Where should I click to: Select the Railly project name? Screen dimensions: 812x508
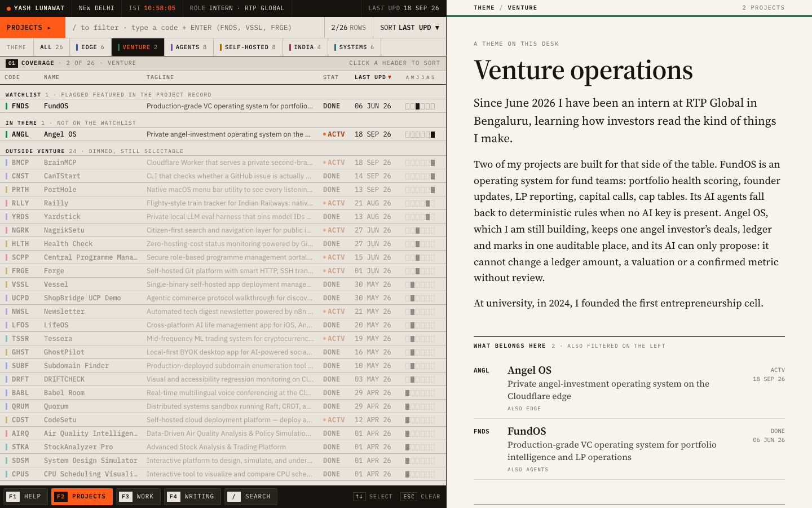[x=56, y=203]
